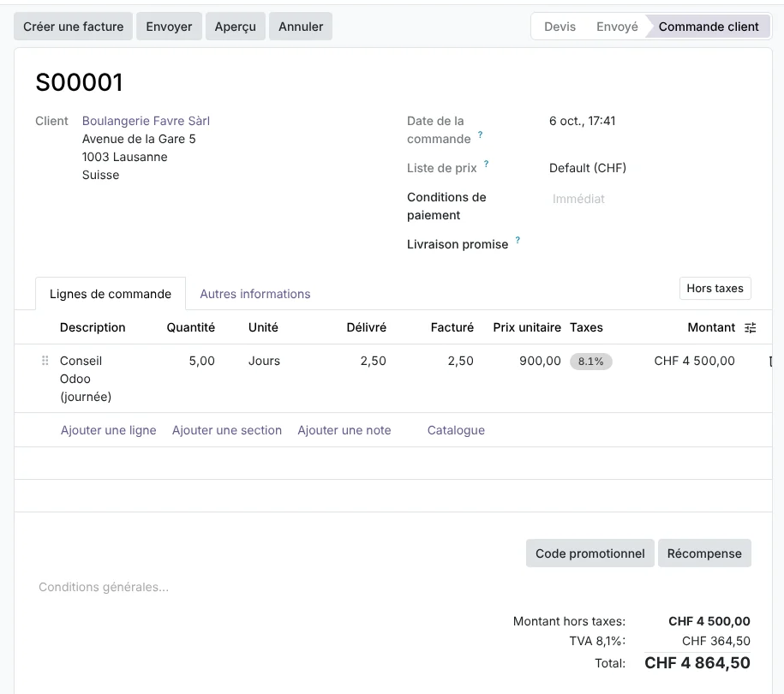Viewport: 784px width, 694px height.
Task: Click line amount CHF 4 500,00
Action: tap(694, 361)
